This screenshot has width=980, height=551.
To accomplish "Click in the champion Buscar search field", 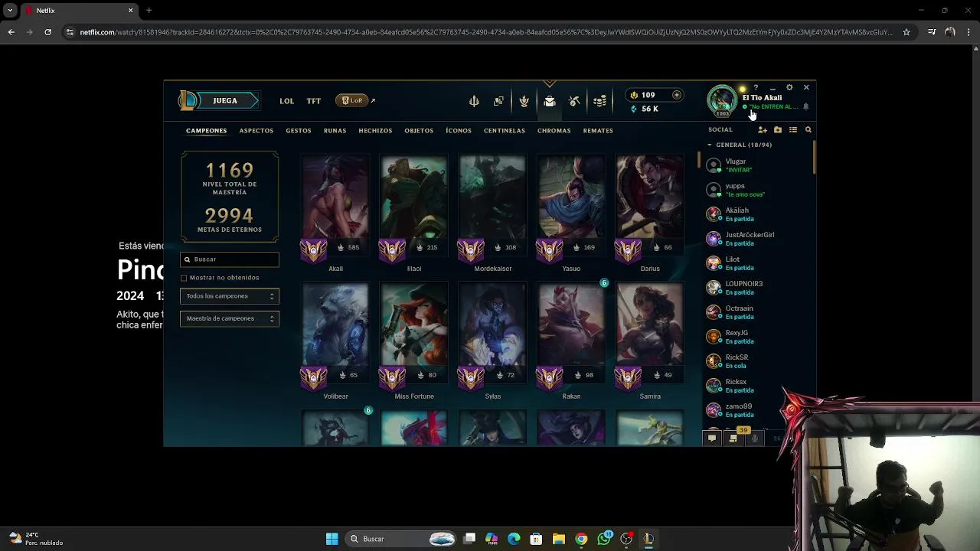I will point(230,259).
